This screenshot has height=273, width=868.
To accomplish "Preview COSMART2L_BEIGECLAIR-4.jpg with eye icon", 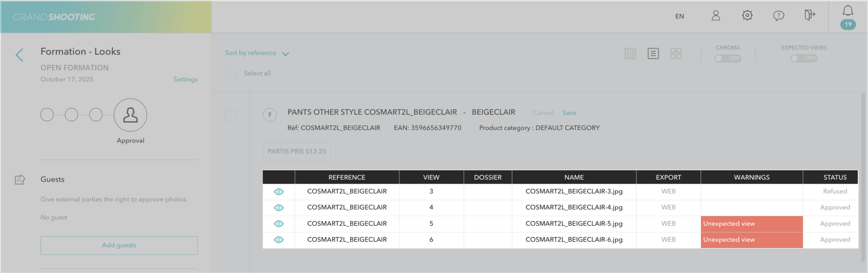I will pyautogui.click(x=279, y=208).
